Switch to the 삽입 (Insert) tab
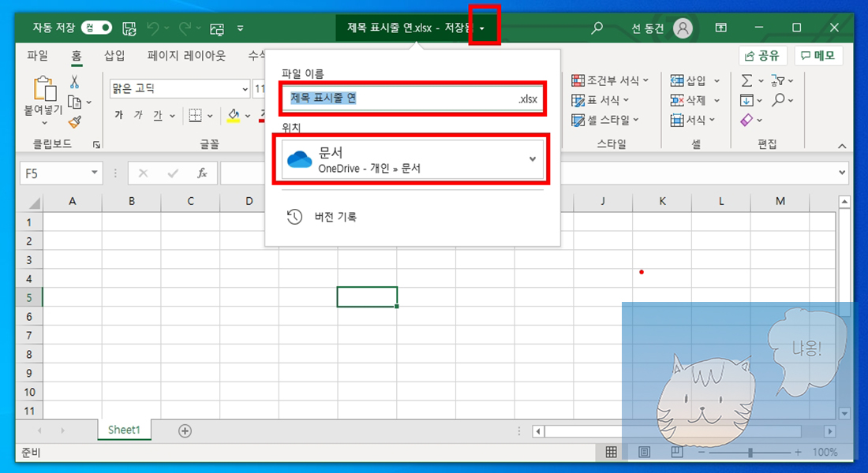868x473 pixels. click(x=114, y=55)
